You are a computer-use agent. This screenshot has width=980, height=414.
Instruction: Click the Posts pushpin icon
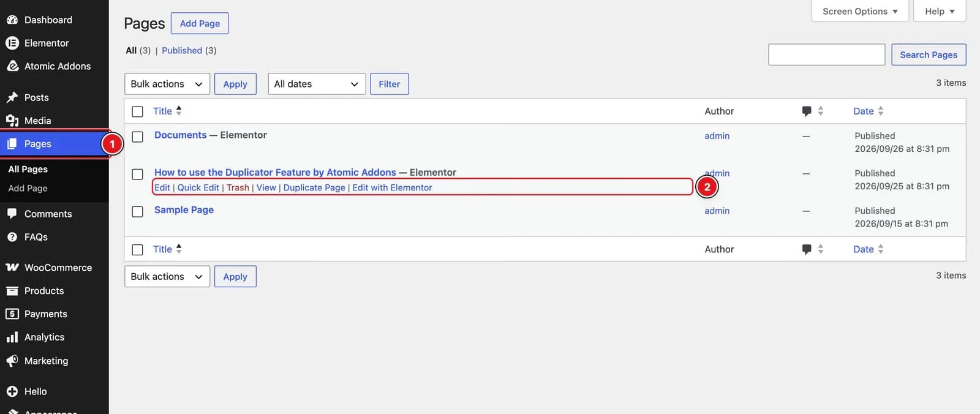click(12, 97)
